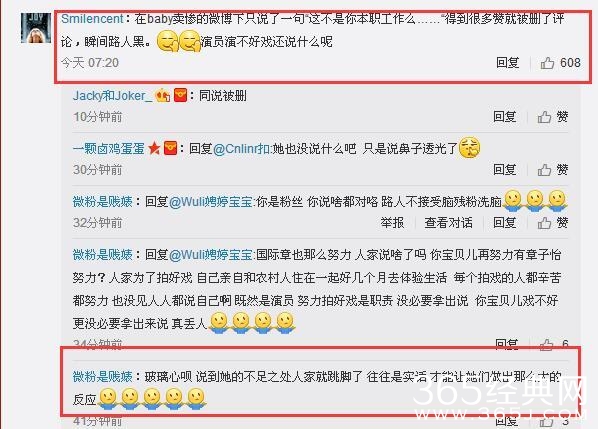Click the red envelope badge beside 一颗卤鸡蛋蛋
Image resolution: width=598 pixels, height=429 pixels.
170,148
